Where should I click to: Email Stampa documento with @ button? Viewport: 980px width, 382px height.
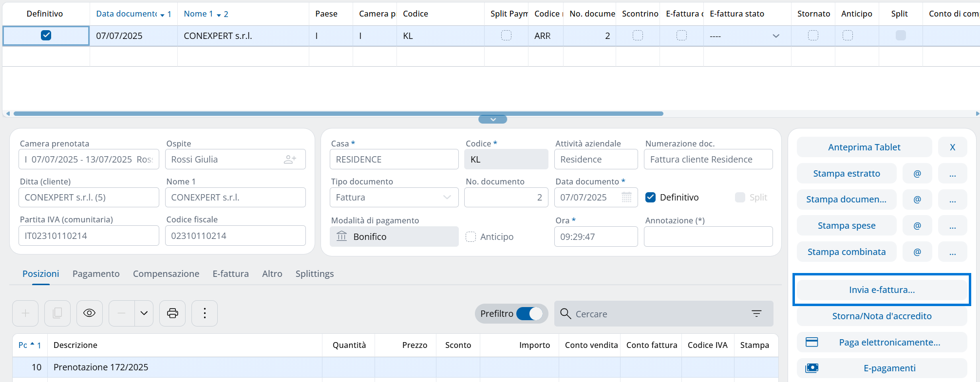pos(917,200)
